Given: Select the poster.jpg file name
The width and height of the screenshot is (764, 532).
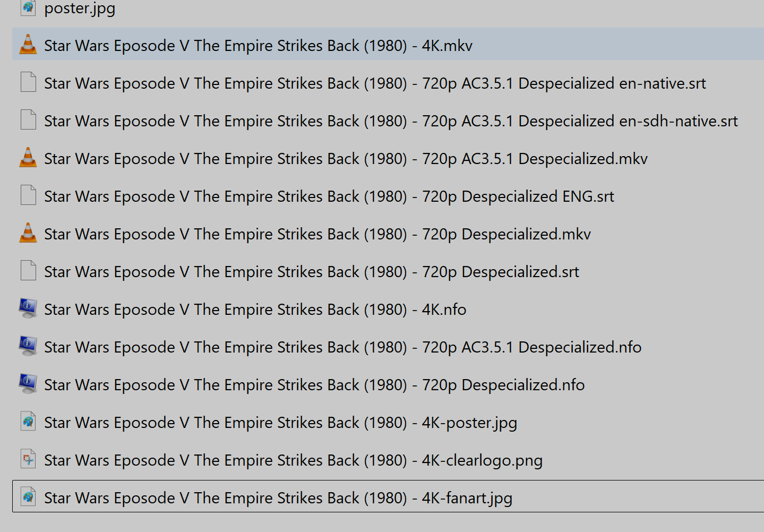Looking at the screenshot, I should click(x=80, y=8).
